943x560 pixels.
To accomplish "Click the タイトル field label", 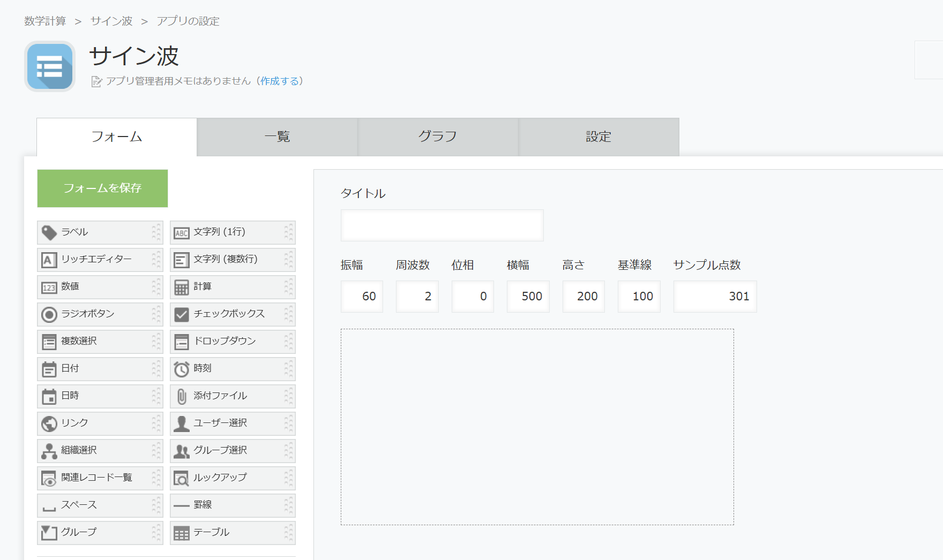I will [363, 193].
